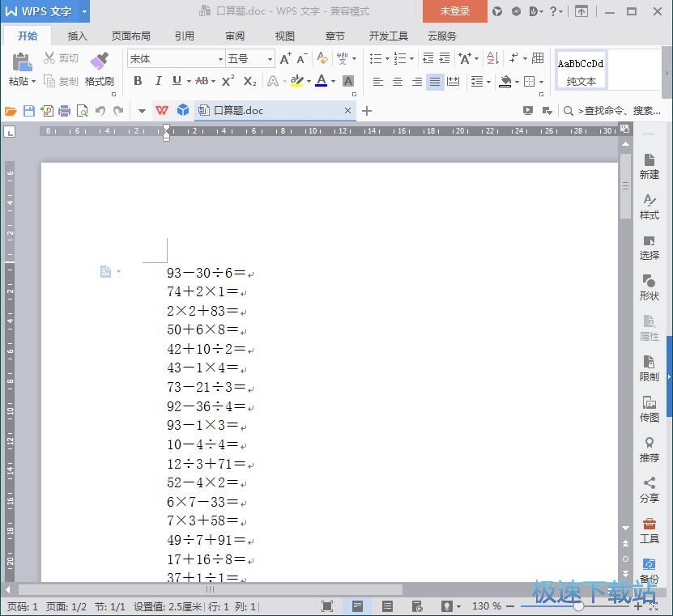Expand the line spacing dropdown arrow
Screen dimensions: 673x616
[488, 82]
